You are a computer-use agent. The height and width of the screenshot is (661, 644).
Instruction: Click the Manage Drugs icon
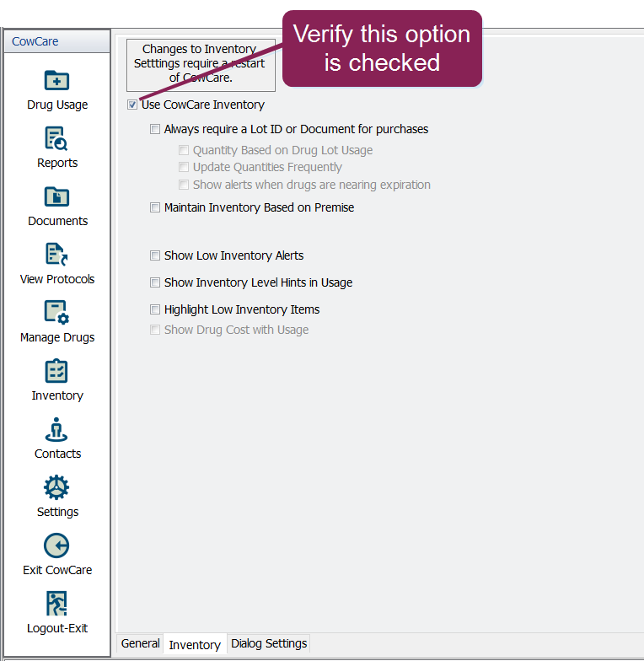[x=56, y=314]
